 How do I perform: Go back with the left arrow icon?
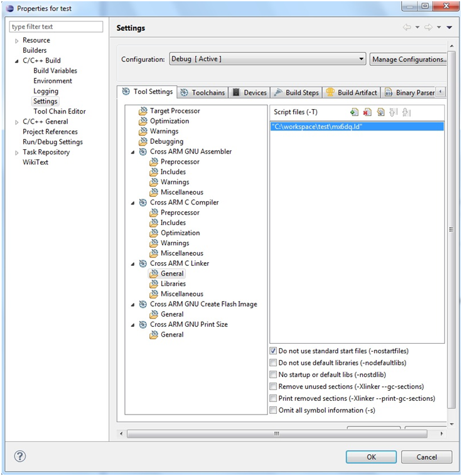click(x=407, y=28)
